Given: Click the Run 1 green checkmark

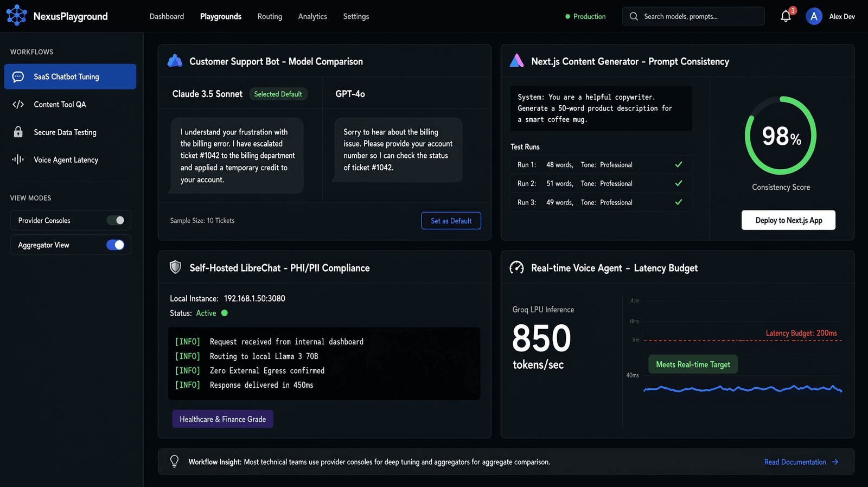Looking at the screenshot, I should [x=678, y=164].
